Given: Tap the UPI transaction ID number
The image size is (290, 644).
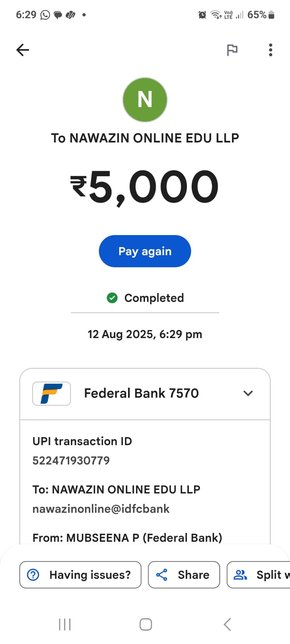Looking at the screenshot, I should pos(71,460).
